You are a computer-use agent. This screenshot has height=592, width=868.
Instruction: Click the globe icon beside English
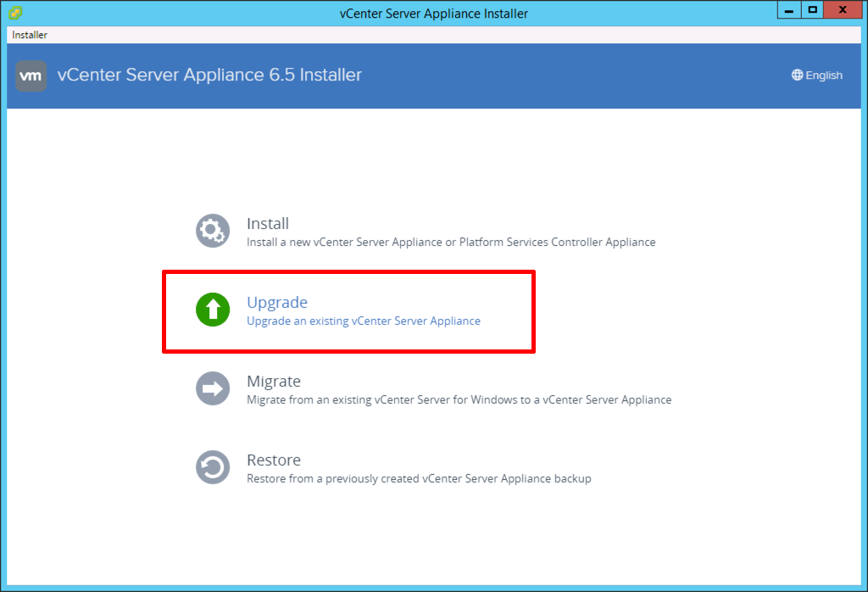797,75
